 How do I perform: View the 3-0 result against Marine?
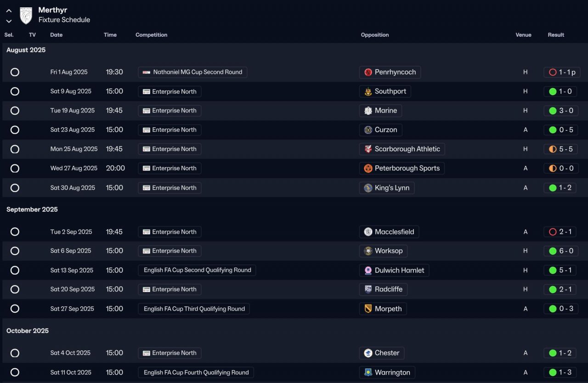coord(560,111)
